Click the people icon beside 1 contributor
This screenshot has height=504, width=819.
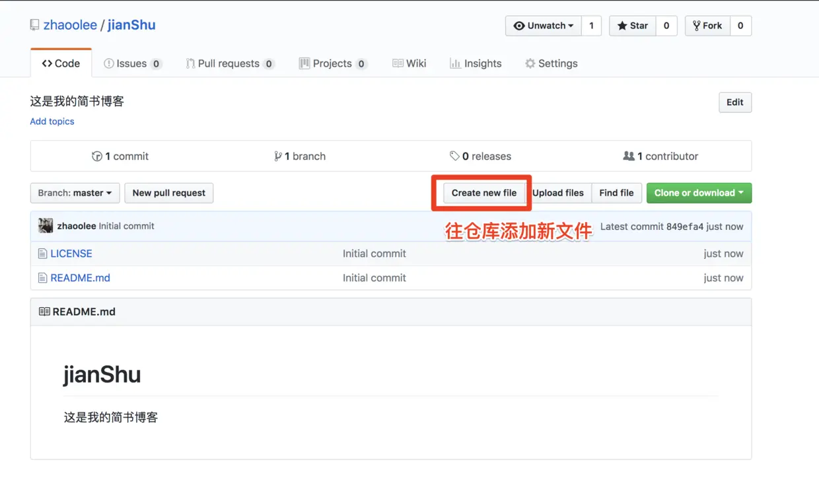click(629, 157)
